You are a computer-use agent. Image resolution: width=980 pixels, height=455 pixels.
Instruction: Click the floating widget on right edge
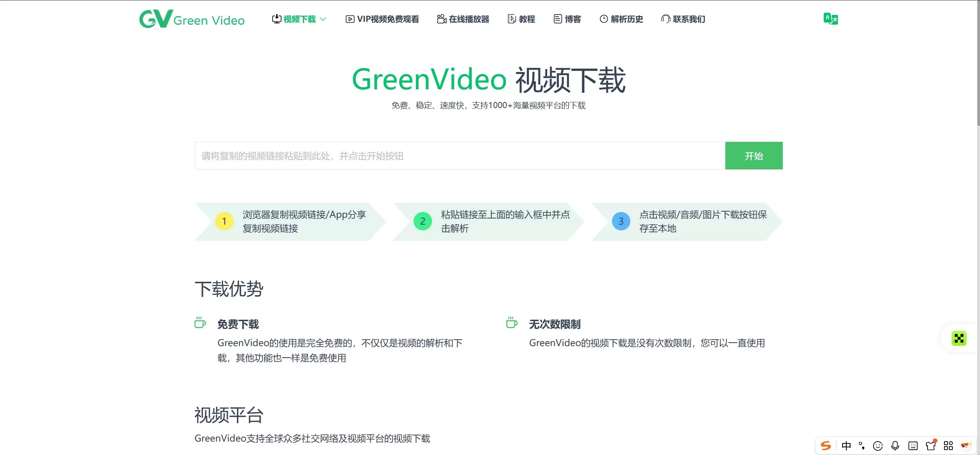[x=959, y=338]
